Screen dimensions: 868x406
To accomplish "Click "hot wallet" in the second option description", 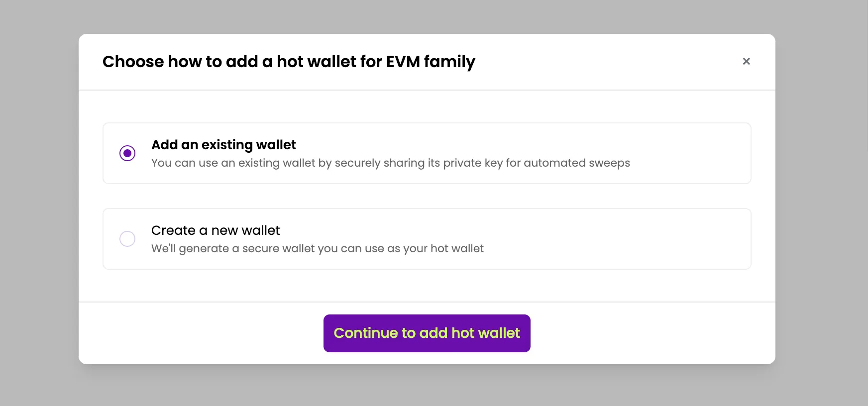I will click(457, 249).
